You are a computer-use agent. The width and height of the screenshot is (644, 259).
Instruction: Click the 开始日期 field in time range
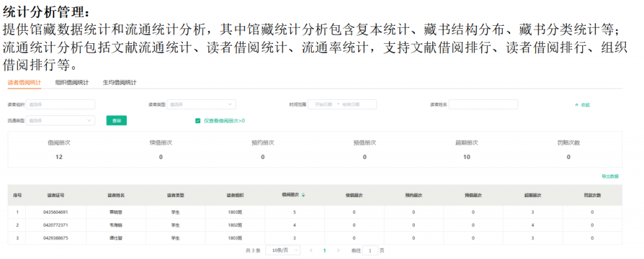click(x=324, y=104)
